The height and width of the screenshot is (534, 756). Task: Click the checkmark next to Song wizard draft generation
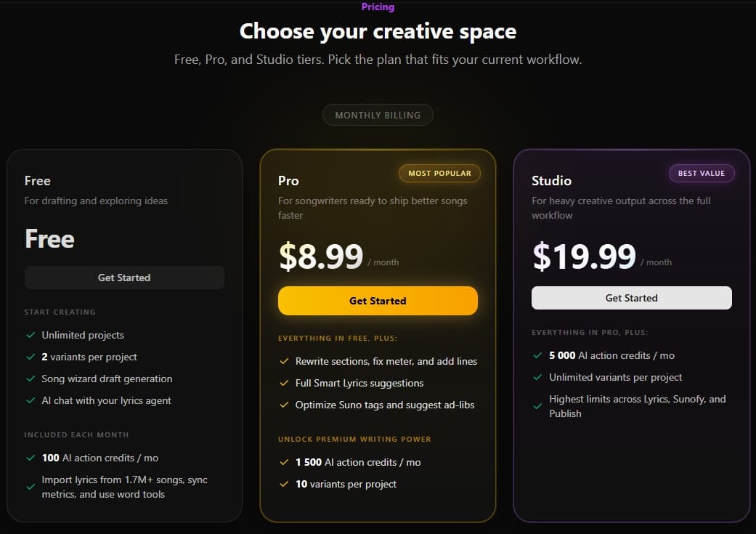pyautogui.click(x=31, y=379)
